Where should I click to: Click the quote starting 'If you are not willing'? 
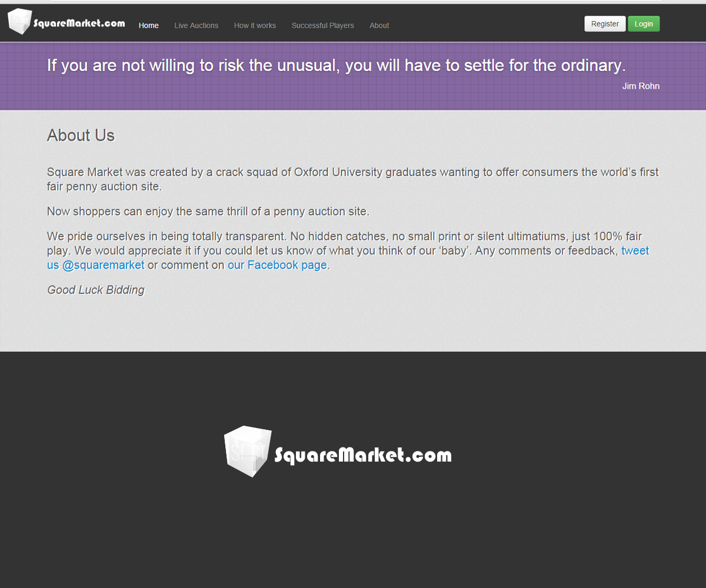click(x=337, y=65)
